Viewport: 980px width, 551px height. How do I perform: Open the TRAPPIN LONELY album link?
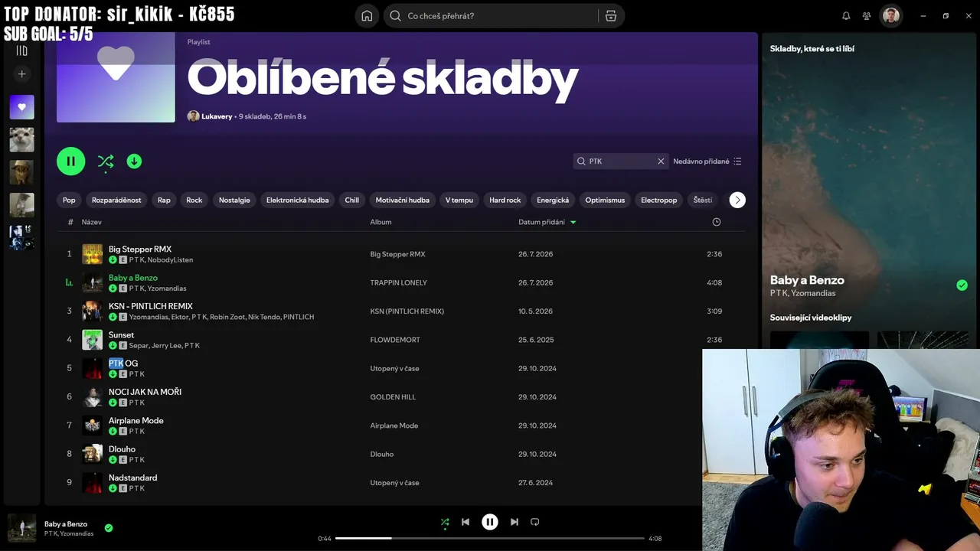(399, 282)
